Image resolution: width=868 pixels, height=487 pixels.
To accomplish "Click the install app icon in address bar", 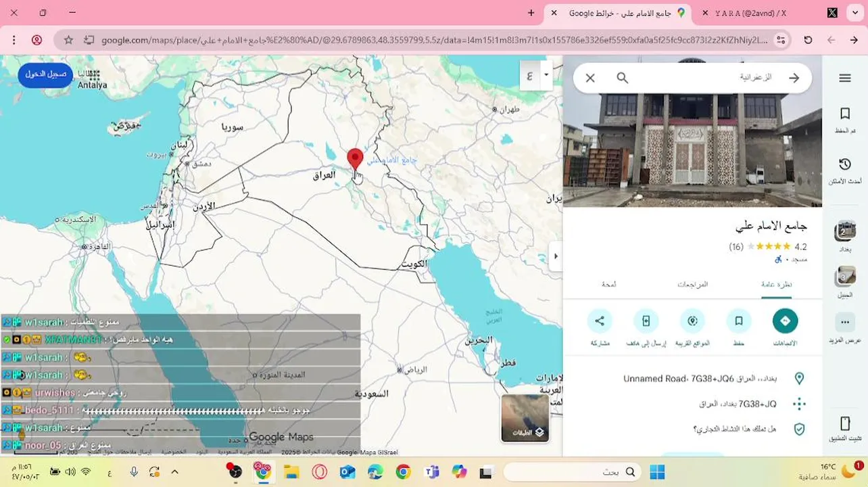I will (89, 40).
